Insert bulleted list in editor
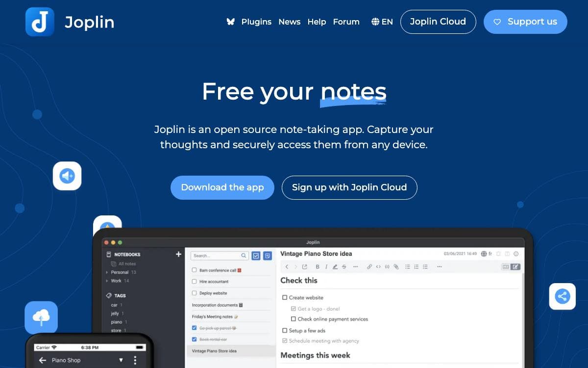The width and height of the screenshot is (588, 368). 408,266
